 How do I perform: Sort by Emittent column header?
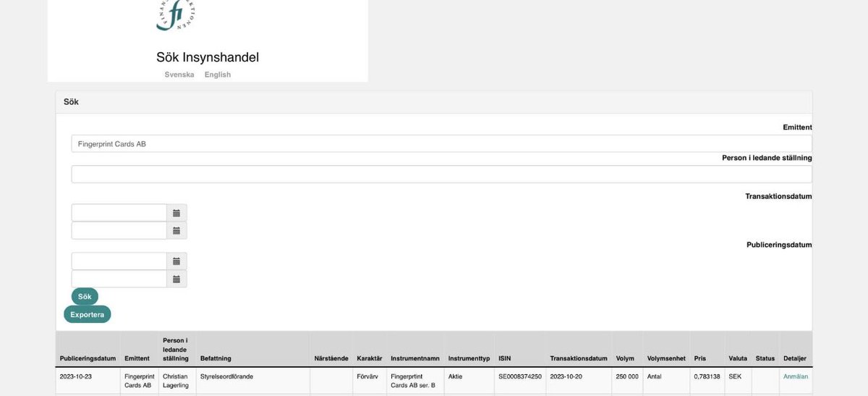137,358
